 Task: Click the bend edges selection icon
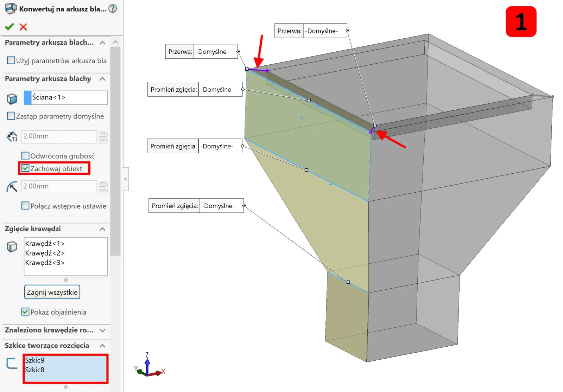(x=12, y=247)
